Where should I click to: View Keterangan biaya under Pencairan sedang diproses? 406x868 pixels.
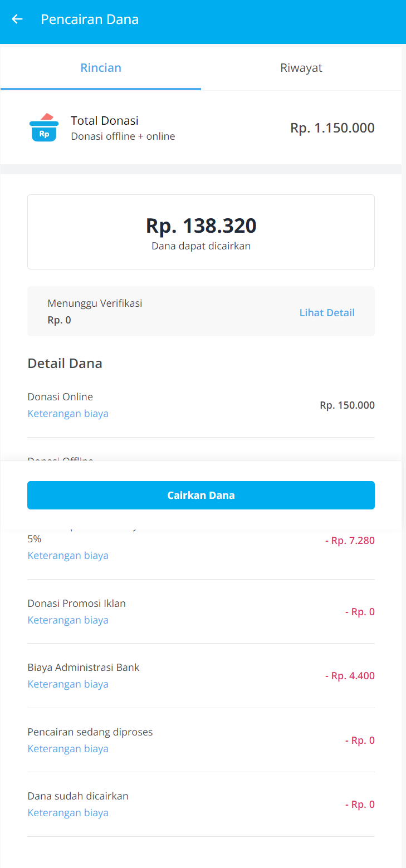68,749
